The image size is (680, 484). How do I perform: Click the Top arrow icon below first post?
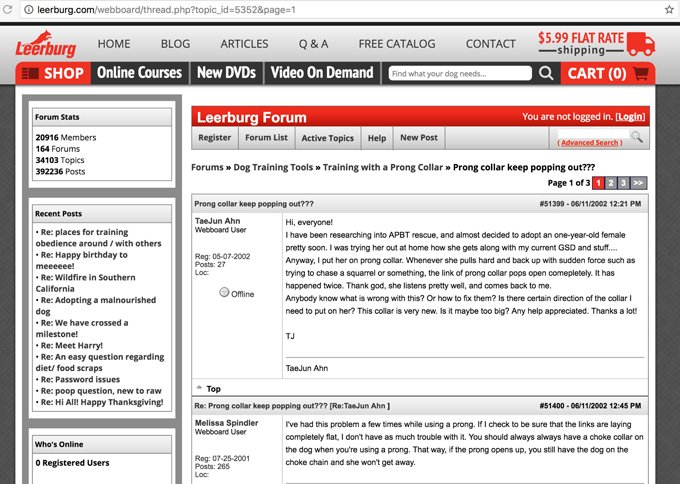click(199, 387)
